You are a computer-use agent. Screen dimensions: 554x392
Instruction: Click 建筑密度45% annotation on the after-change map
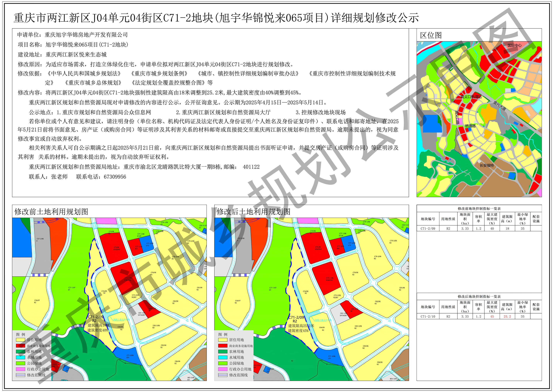[298, 331]
